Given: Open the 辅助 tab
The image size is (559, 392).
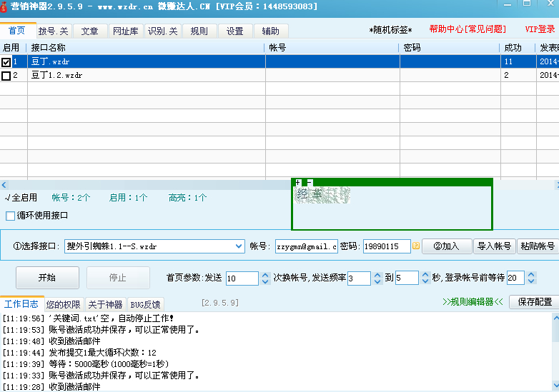Looking at the screenshot, I should (271, 31).
